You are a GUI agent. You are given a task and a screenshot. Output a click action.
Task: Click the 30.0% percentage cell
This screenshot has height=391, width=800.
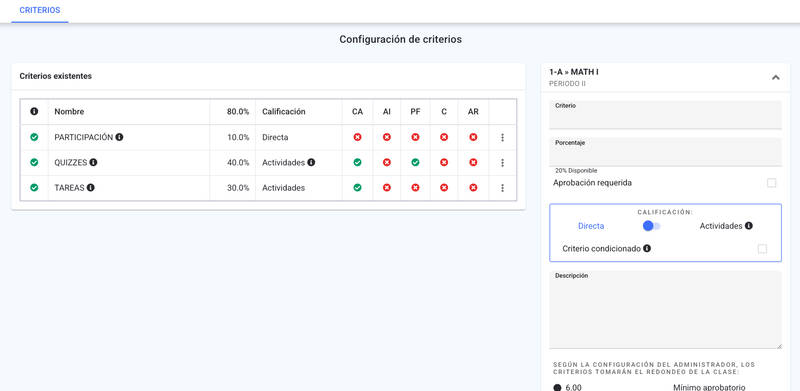pos(238,188)
